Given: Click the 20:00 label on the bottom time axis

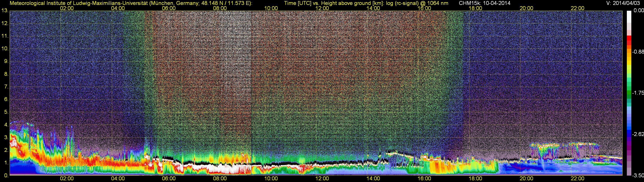Looking at the screenshot, I should [x=527, y=179].
